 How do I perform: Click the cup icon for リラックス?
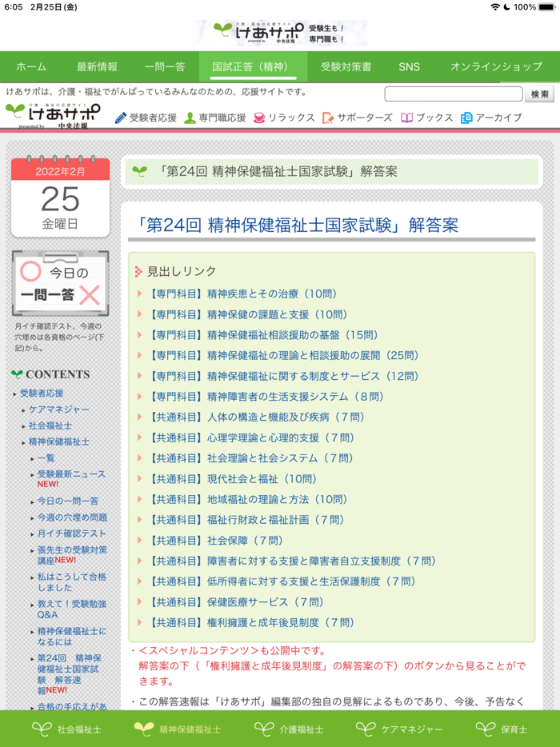pyautogui.click(x=258, y=118)
